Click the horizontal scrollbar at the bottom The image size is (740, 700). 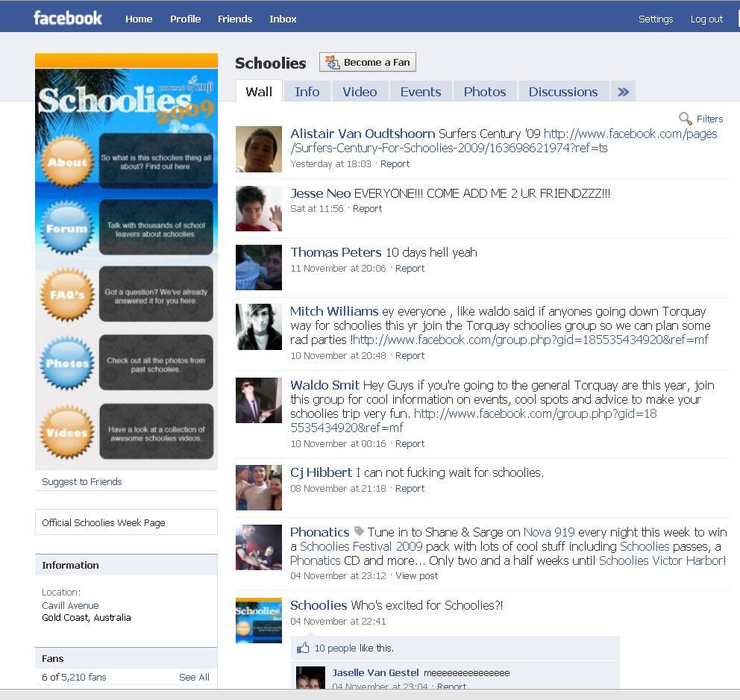click(x=370, y=695)
